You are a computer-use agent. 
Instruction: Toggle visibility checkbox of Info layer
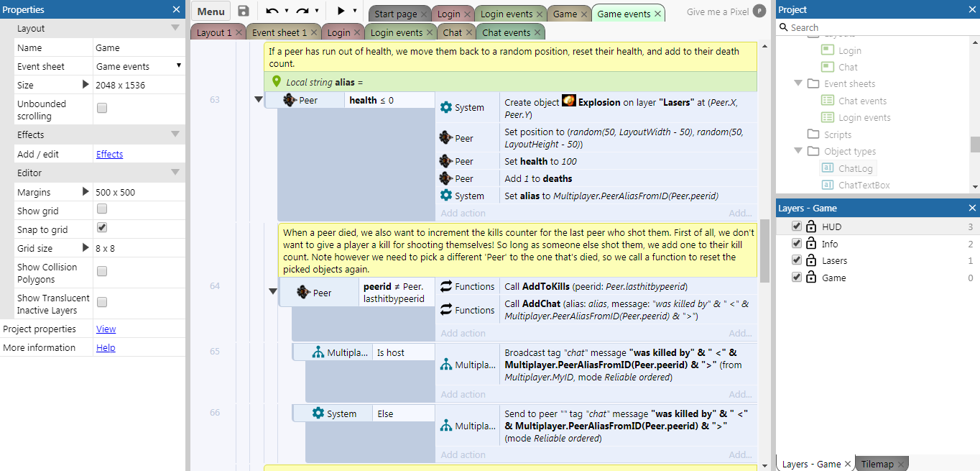pos(796,244)
